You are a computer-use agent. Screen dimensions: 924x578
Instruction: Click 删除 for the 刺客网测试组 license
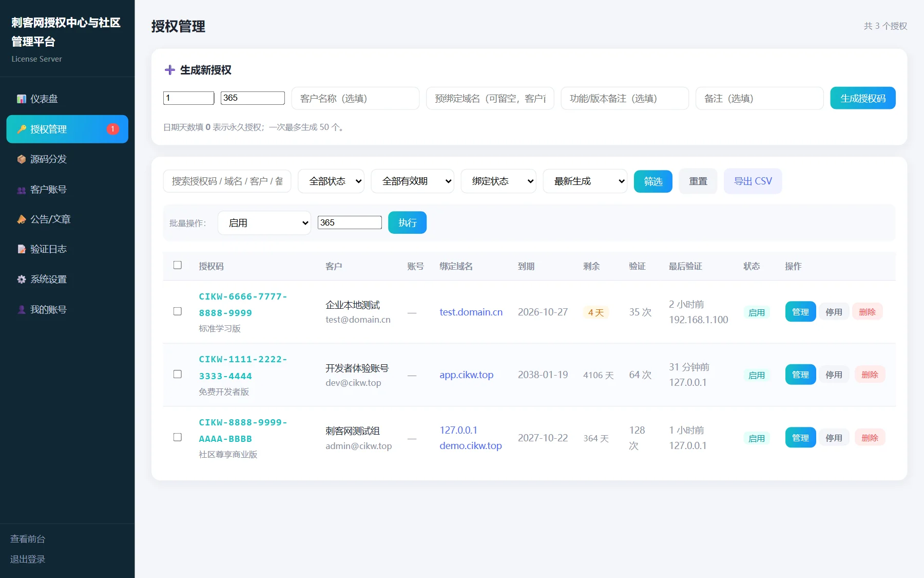870,438
